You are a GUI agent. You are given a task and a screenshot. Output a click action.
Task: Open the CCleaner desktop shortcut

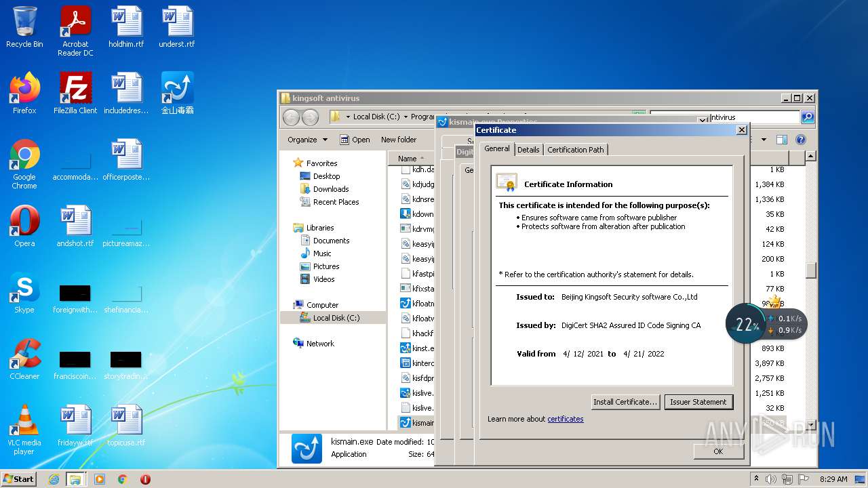pyautogui.click(x=24, y=359)
